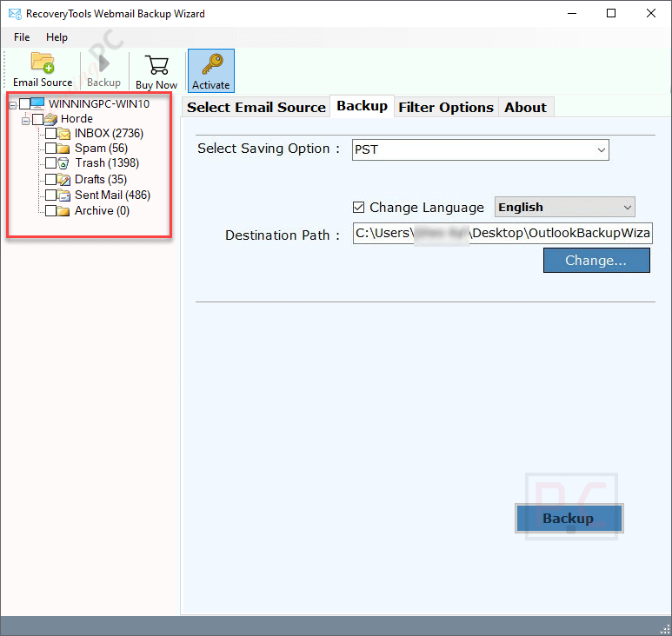Maximize the Webmail Backup Wizard window
Viewport: 672px width, 636px height.
pyautogui.click(x=611, y=13)
